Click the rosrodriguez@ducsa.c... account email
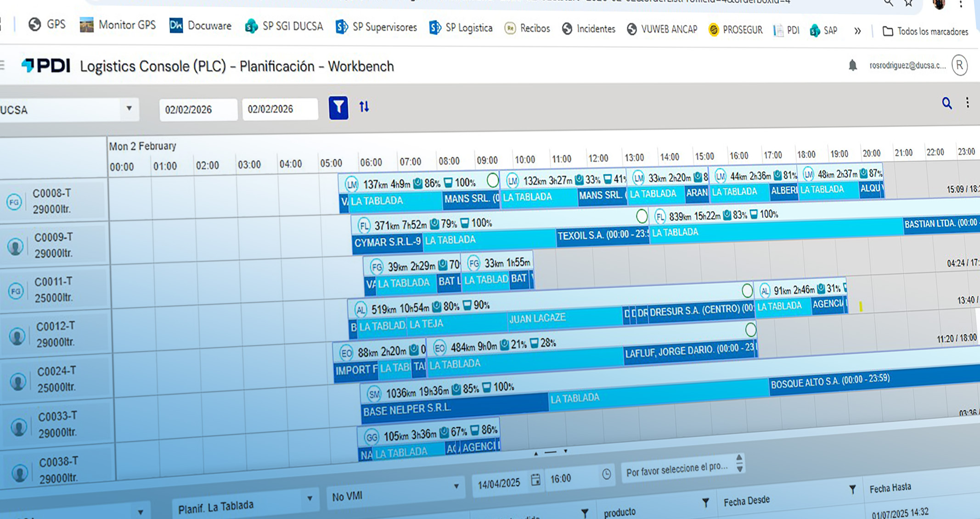980x519 pixels. (x=907, y=65)
